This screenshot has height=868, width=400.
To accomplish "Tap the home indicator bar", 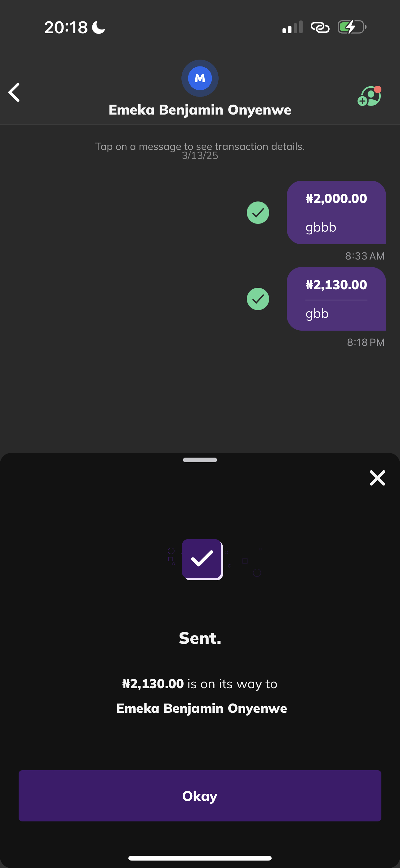I will point(200,858).
